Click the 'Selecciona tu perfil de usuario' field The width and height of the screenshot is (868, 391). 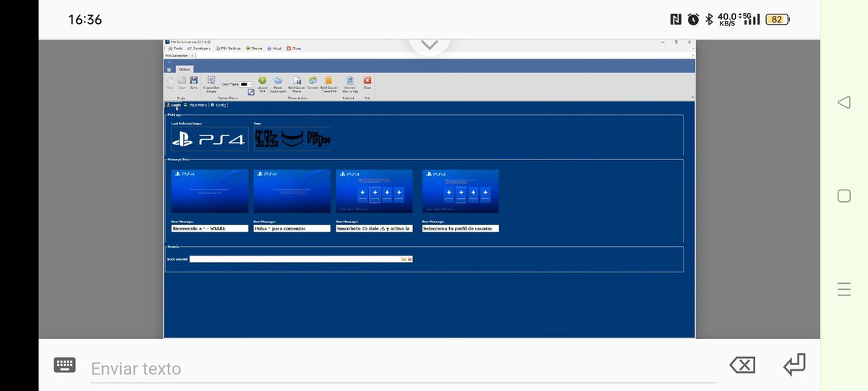pyautogui.click(x=461, y=228)
